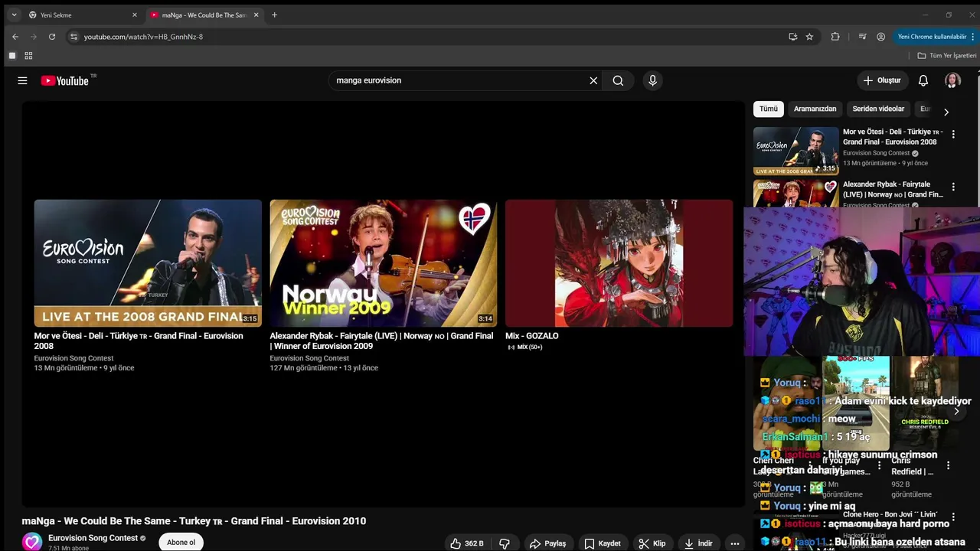Open the Eurovision Song Contest channel link

(x=93, y=538)
